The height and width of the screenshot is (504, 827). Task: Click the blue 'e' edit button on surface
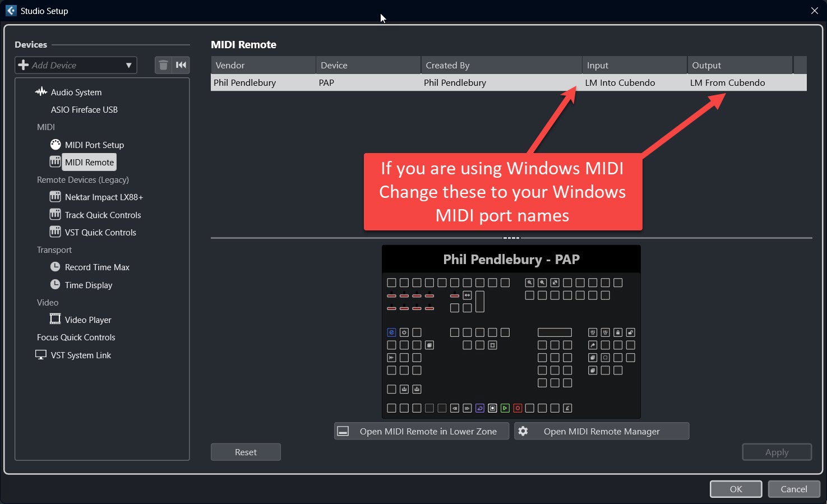coord(391,332)
